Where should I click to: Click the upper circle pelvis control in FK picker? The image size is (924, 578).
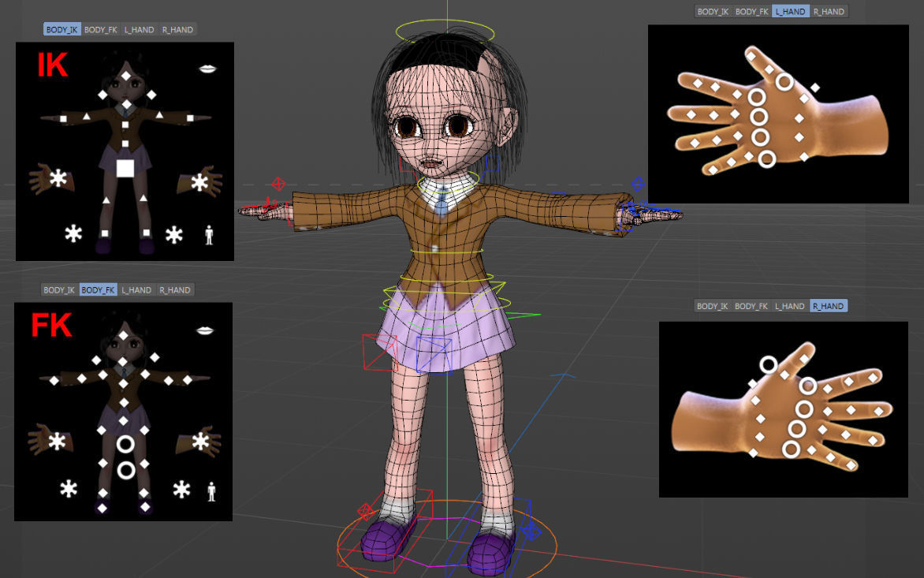[125, 445]
